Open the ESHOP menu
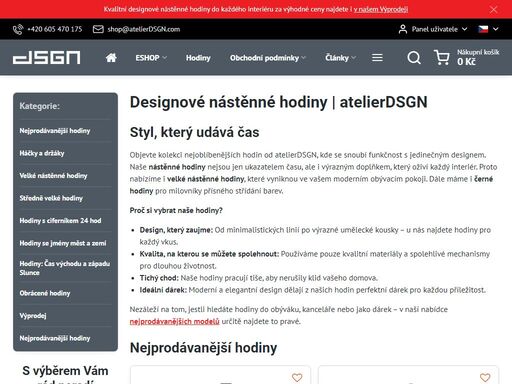Viewport: 512px width, 384px height. (x=151, y=58)
